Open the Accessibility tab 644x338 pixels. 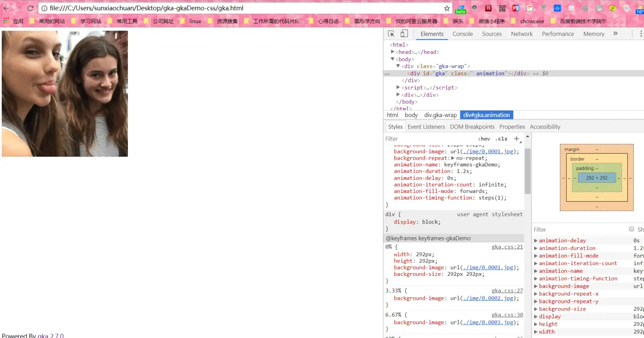tap(545, 127)
